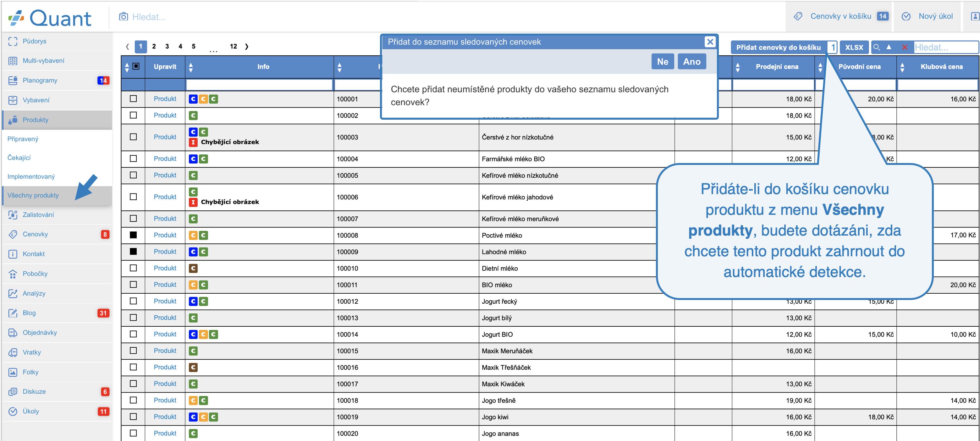Viewport: 980px width, 441px height.
Task: Click the Prodejní cena filter field
Action: (x=773, y=85)
